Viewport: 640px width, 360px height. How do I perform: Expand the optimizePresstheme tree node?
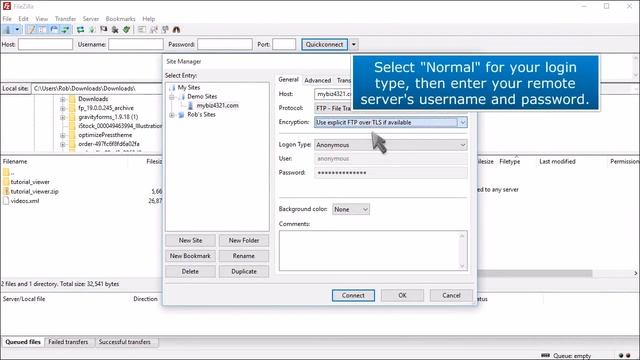tap(62, 135)
